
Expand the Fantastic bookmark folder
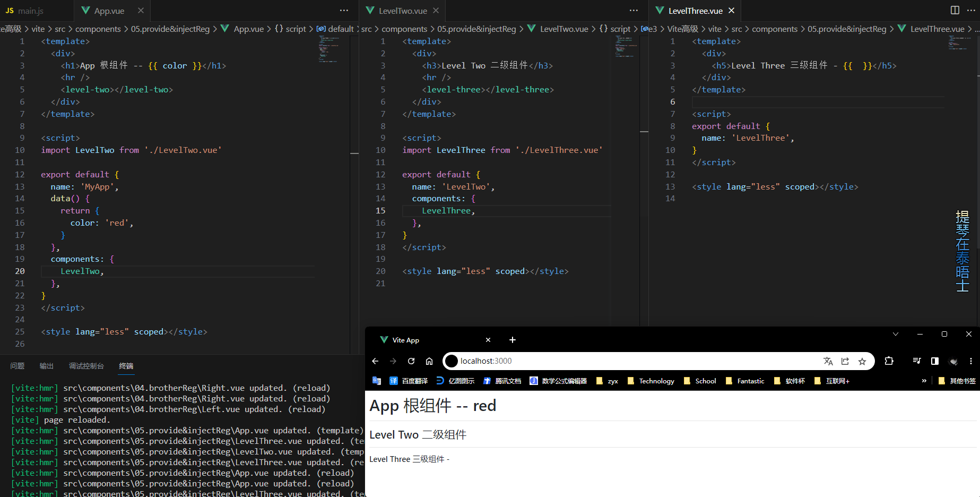[x=745, y=381]
